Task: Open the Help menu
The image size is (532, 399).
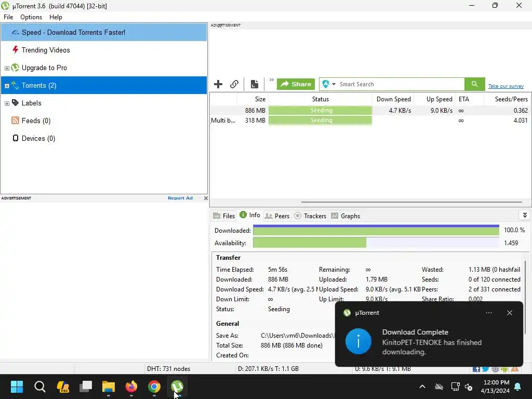Action: (56, 17)
